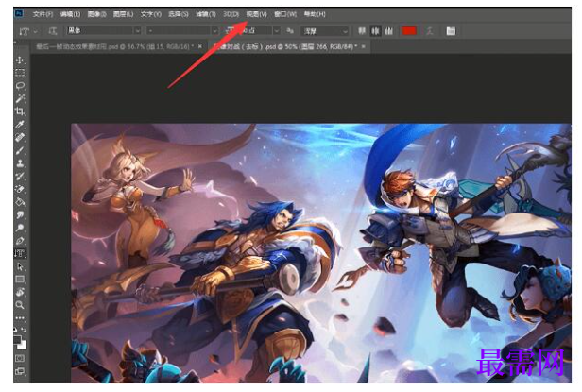
Task: Align text to bottom
Action: point(388,31)
